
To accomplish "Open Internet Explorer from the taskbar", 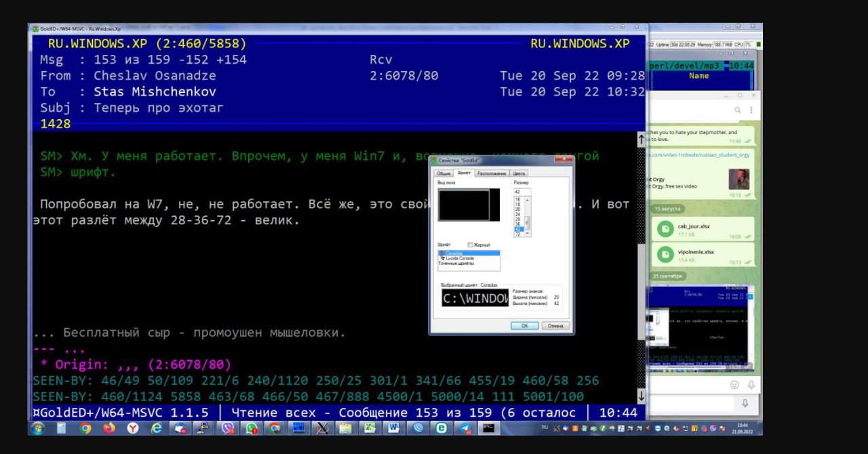I will pyautogui.click(x=157, y=428).
